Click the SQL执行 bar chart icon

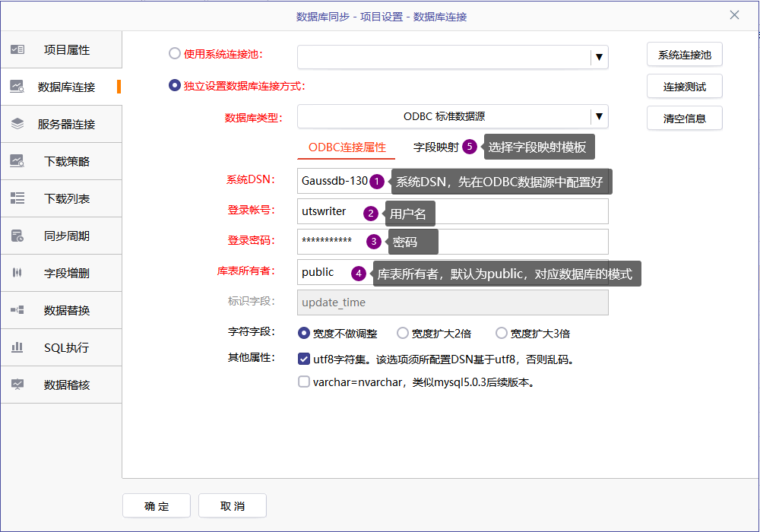pyautogui.click(x=17, y=347)
